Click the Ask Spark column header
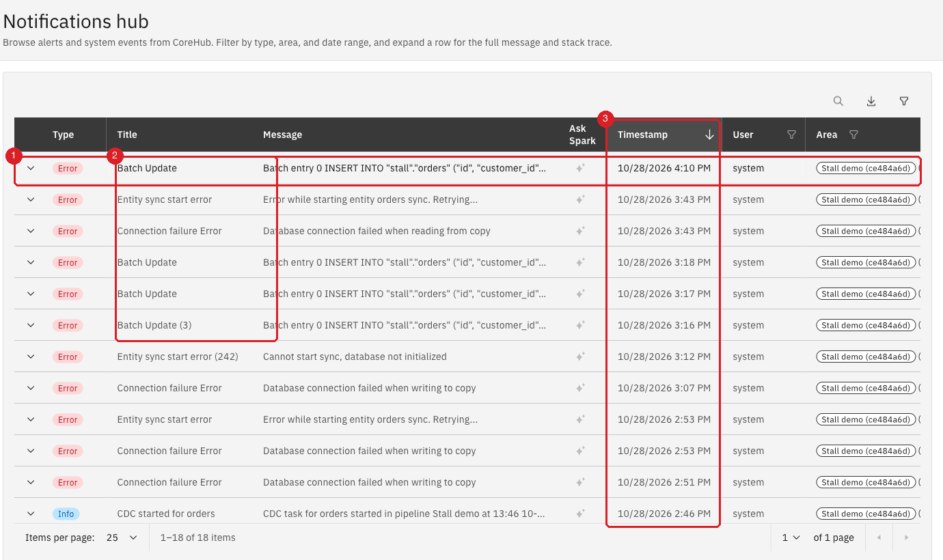 coord(582,135)
